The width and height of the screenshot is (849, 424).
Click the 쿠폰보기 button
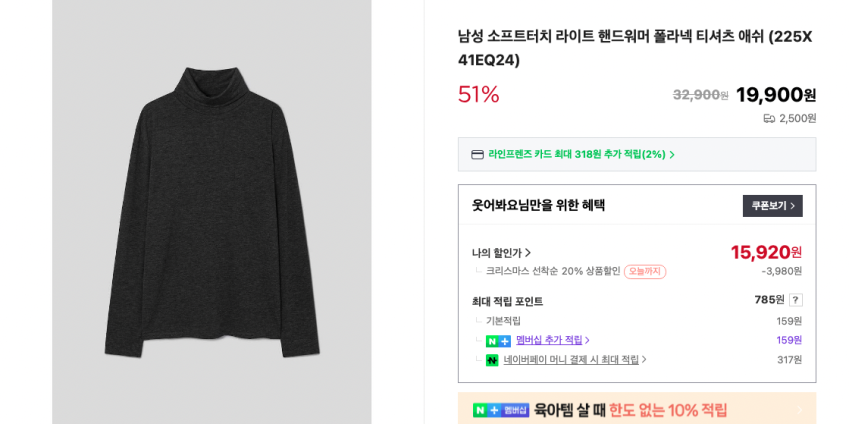coord(772,206)
